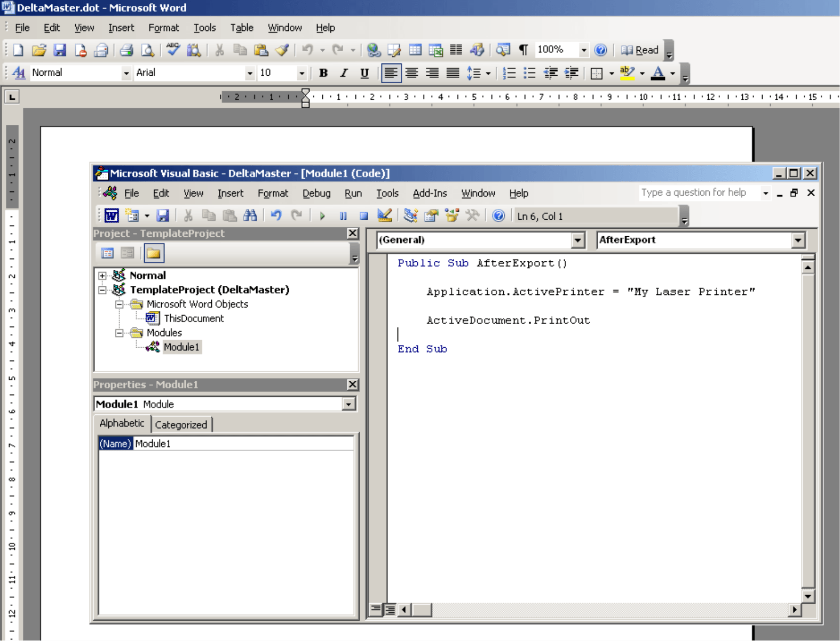
Task: Open the Add-Ins menu in Visual Basic
Action: click(430, 193)
